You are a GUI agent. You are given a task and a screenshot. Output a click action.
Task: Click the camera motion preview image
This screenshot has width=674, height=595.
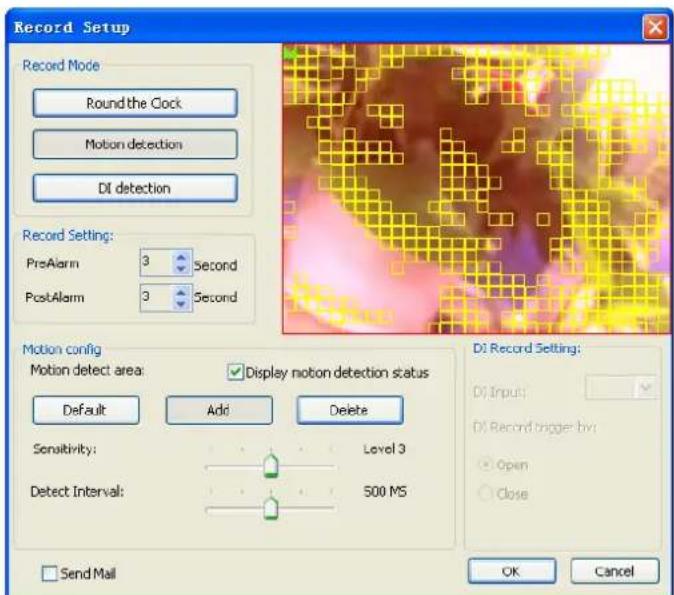click(x=476, y=188)
